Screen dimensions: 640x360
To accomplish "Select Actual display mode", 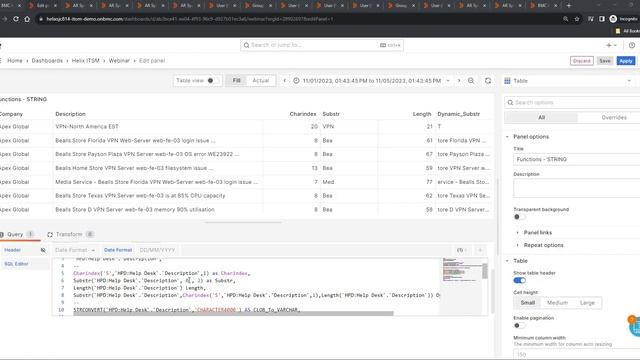I will coord(260,80).
